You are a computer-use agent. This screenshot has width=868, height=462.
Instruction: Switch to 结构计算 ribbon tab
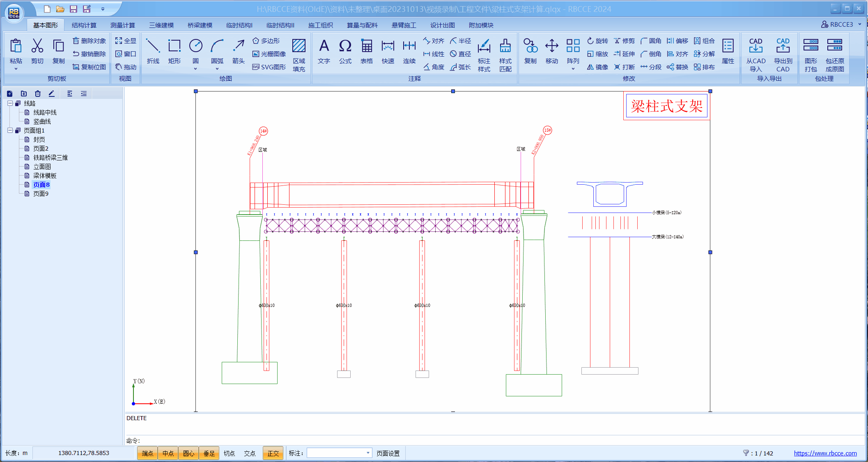pos(84,25)
